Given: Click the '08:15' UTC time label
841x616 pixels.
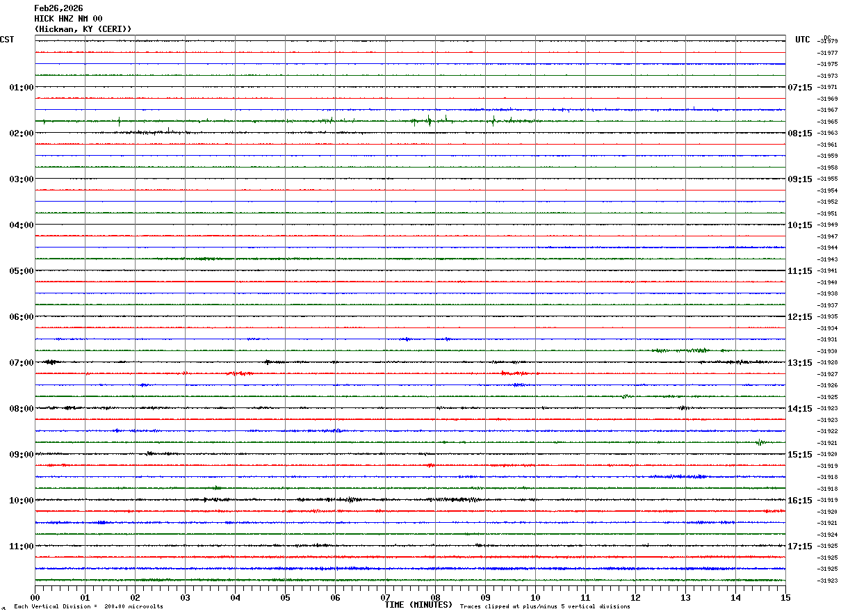Looking at the screenshot, I should (x=800, y=133).
